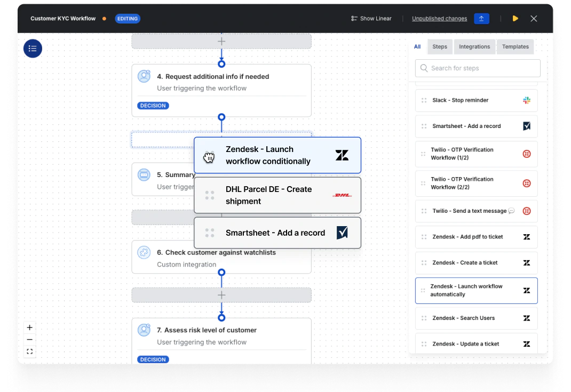Image resolution: width=571 pixels, height=392 pixels.
Task: Click the speech bubble icon beside text message
Action: point(511,211)
